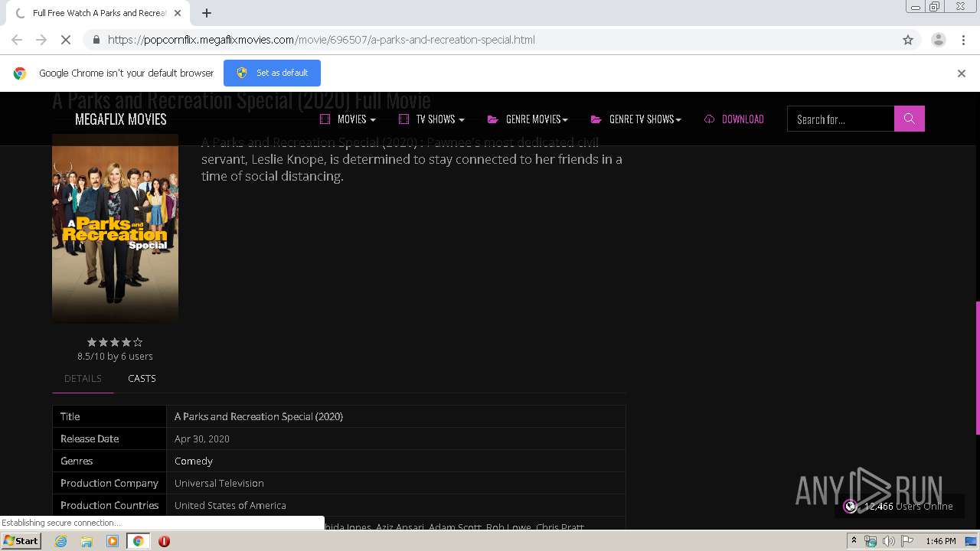The height and width of the screenshot is (551, 980).
Task: Select the Comedy genre link
Action: coord(194,461)
